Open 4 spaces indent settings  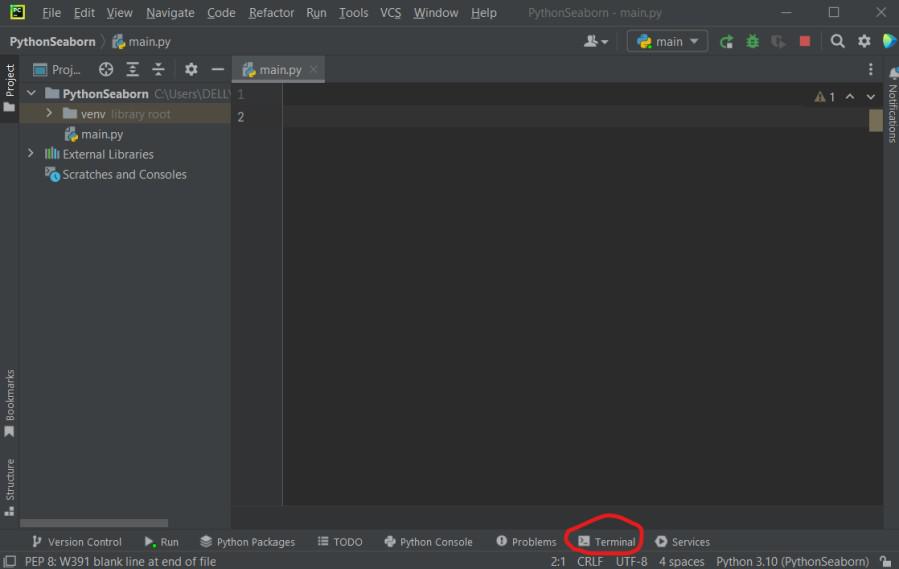pyautogui.click(x=681, y=562)
